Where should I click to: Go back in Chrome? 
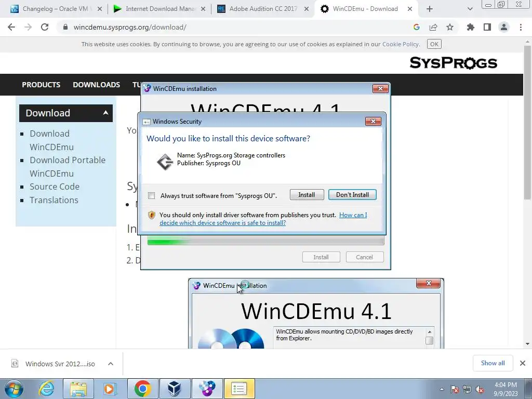pyautogui.click(x=11, y=27)
